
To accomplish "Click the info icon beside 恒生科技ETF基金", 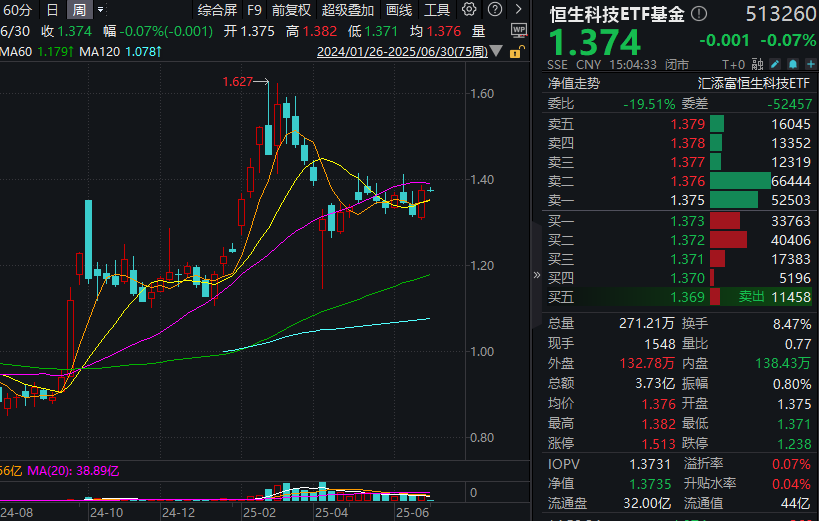I will [x=698, y=15].
